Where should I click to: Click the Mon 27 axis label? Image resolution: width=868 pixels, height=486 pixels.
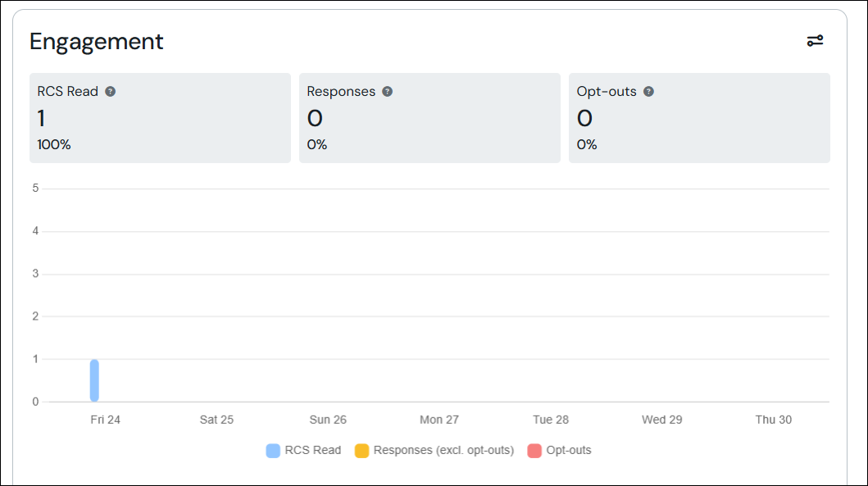pos(439,420)
